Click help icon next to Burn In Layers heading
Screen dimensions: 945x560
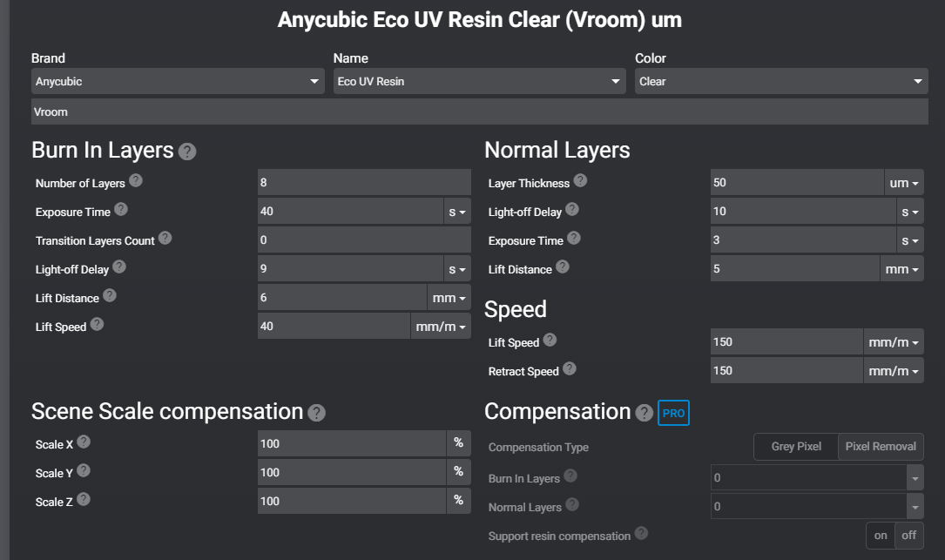[x=187, y=152]
